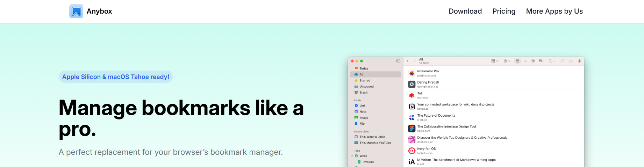Screen dimensions: 644x167
Task: Click the red Tot icon
Action: [x=412, y=95]
